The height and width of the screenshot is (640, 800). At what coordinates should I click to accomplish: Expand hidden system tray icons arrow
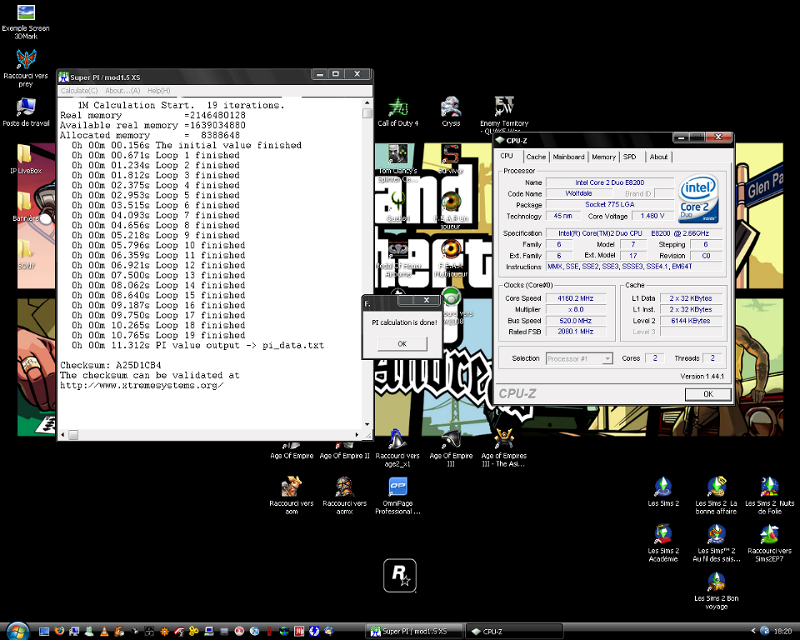753,632
